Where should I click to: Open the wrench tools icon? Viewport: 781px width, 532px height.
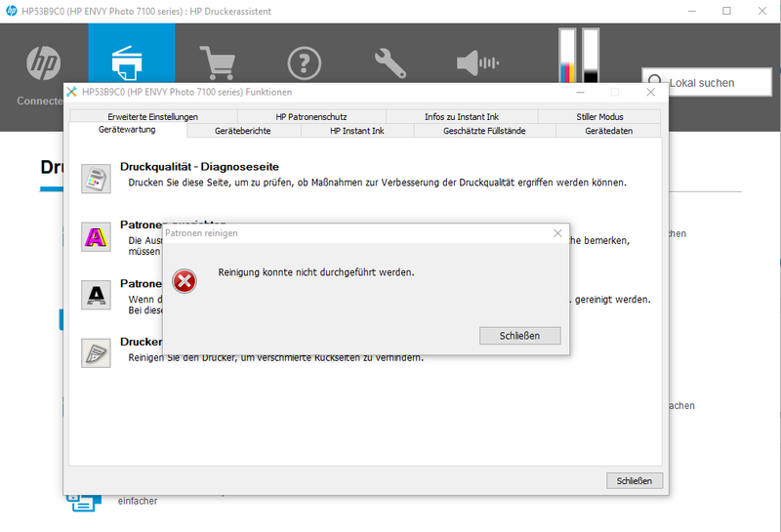coord(390,63)
